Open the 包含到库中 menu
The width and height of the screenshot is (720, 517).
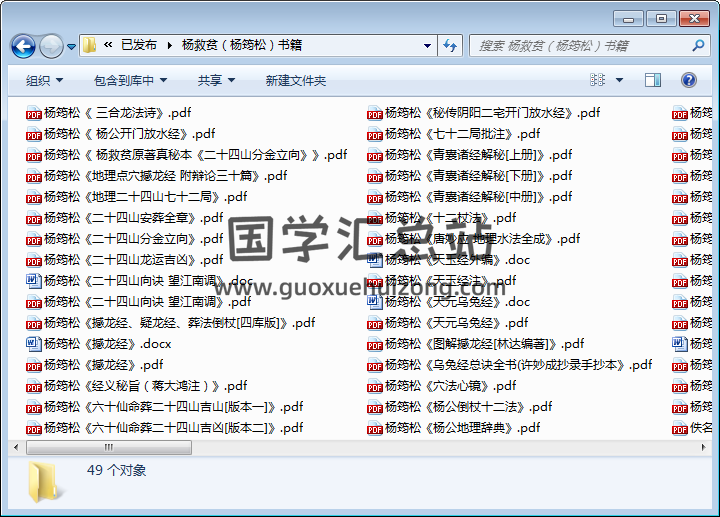click(130, 81)
